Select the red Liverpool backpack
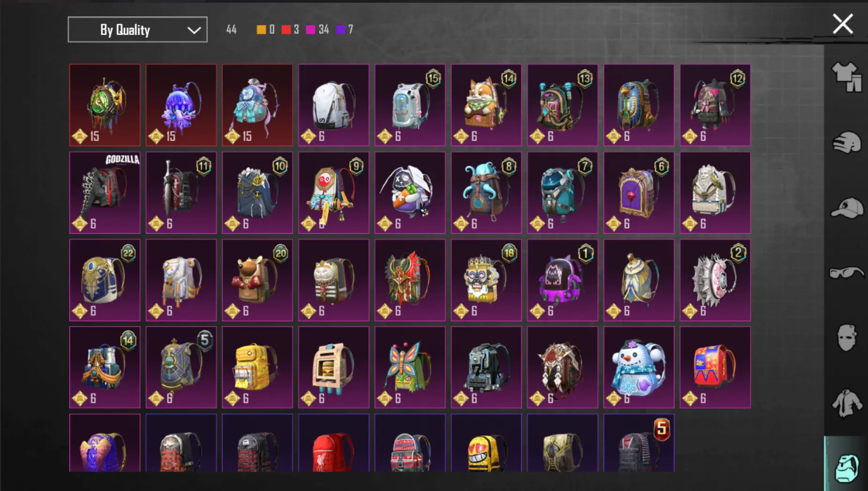The height and width of the screenshot is (491, 868). pos(333,443)
